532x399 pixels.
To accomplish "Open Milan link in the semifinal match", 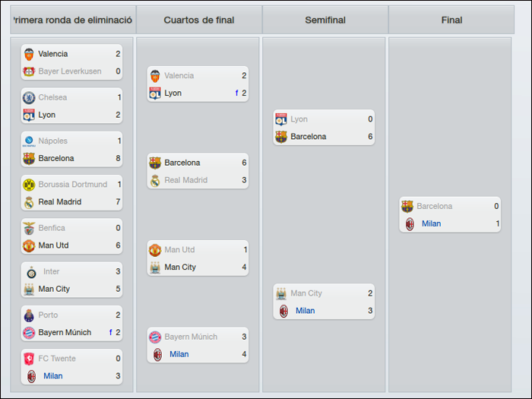I will point(305,311).
